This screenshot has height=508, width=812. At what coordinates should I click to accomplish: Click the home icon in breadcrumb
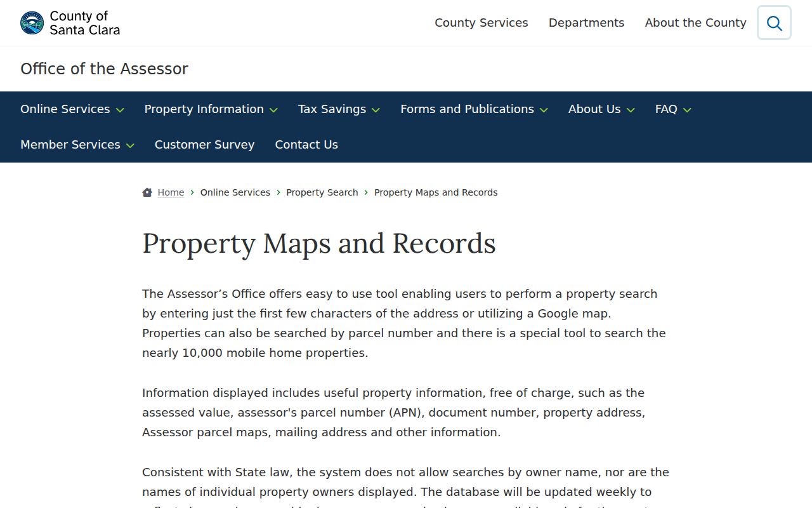click(147, 192)
